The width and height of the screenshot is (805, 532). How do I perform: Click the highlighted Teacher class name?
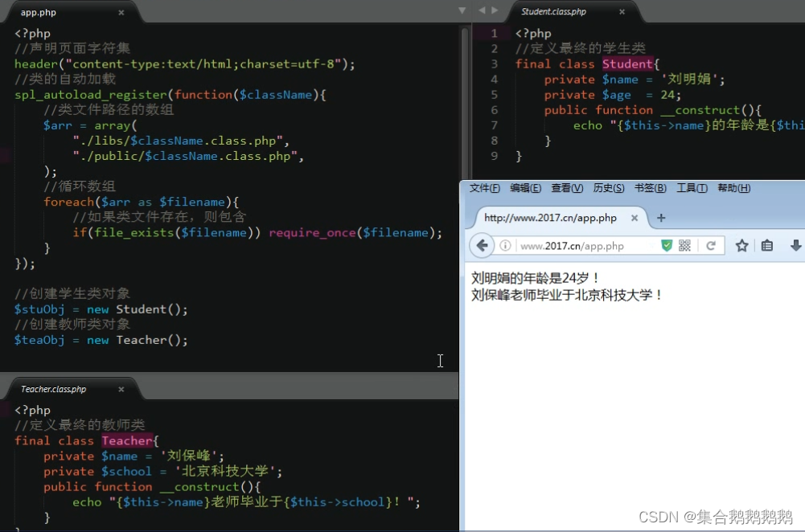[127, 440]
